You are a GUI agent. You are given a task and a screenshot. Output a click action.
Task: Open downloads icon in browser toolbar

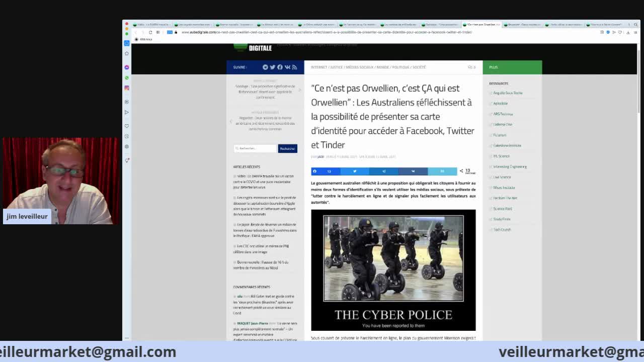coord(628,32)
